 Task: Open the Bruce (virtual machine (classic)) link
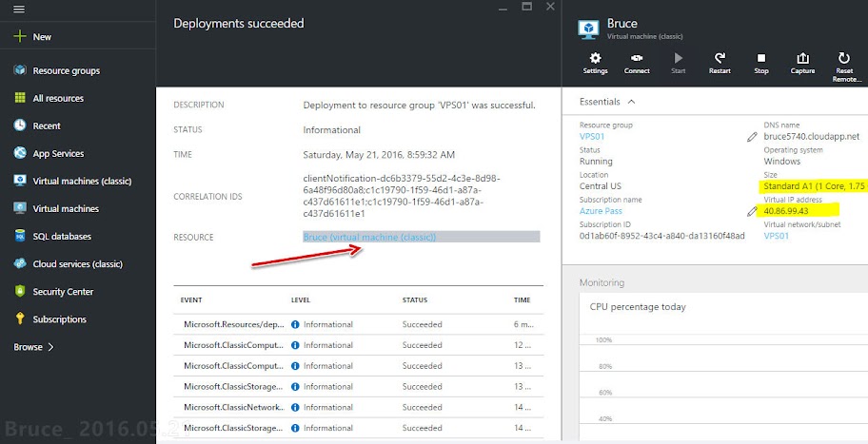pos(369,237)
